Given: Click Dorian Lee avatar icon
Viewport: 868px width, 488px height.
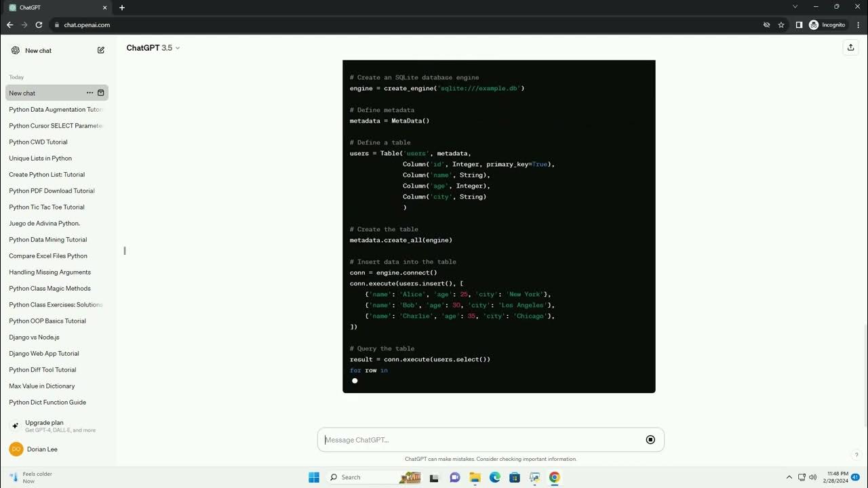Looking at the screenshot, I should 16,449.
